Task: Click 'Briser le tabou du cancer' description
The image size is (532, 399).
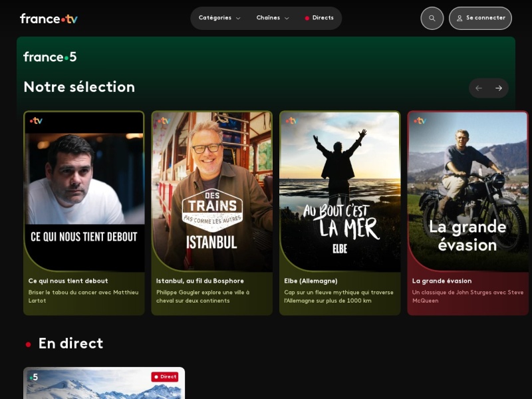Action: pos(84,297)
